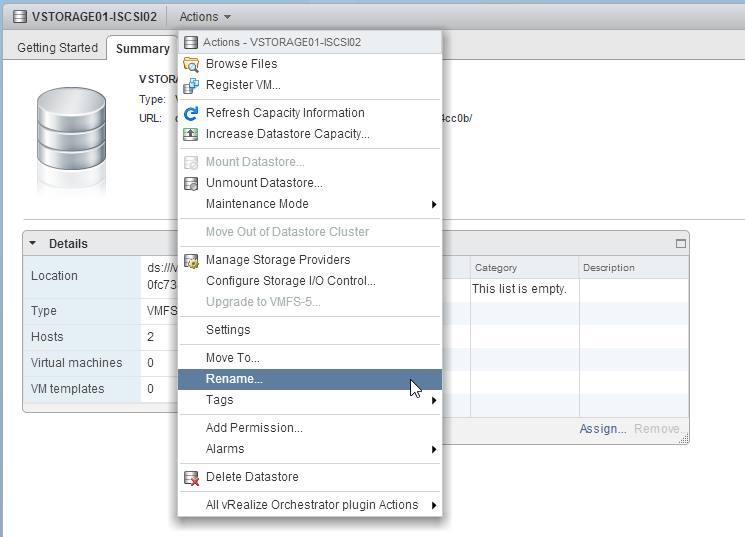Open All vRealize Orchestrator plugin Actions
Viewport: 745px width, 537px height.
pos(311,505)
